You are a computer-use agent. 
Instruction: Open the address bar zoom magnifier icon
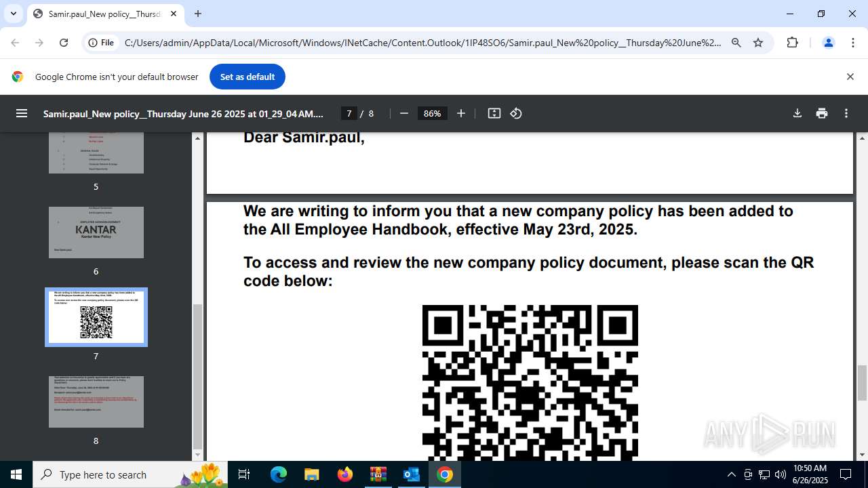coord(736,43)
